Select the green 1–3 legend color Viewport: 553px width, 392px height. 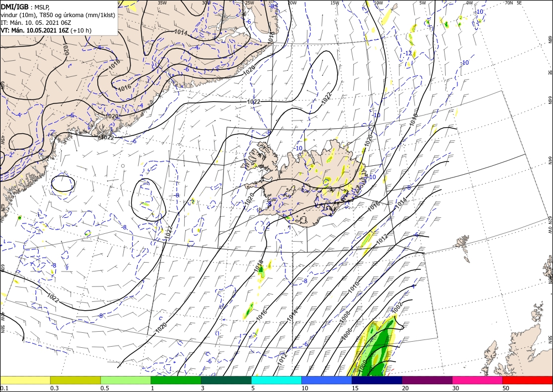pyautogui.click(x=176, y=380)
